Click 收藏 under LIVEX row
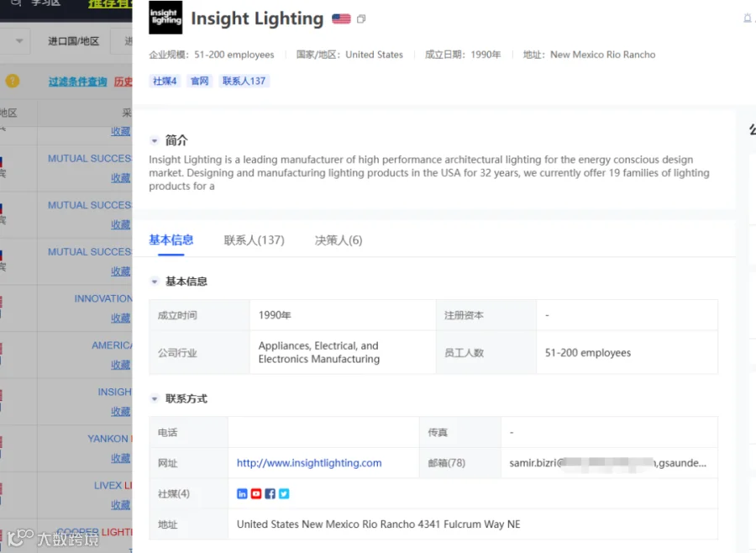Viewport: 756px width, 553px height. click(x=120, y=505)
